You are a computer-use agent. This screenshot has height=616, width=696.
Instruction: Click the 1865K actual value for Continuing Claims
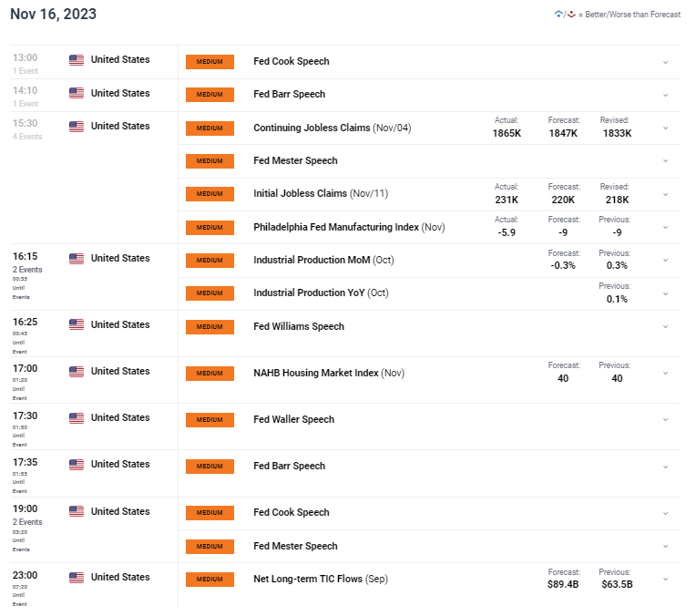pos(507,134)
